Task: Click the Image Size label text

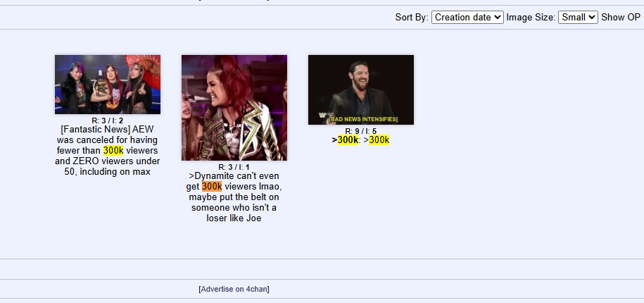Action: (531, 18)
